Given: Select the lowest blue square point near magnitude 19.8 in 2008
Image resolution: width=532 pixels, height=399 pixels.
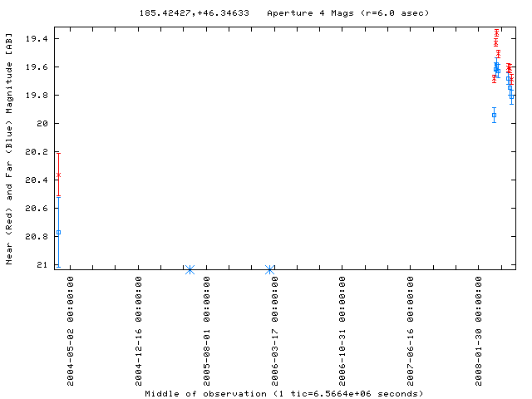Looking at the screenshot, I should pos(512,97).
